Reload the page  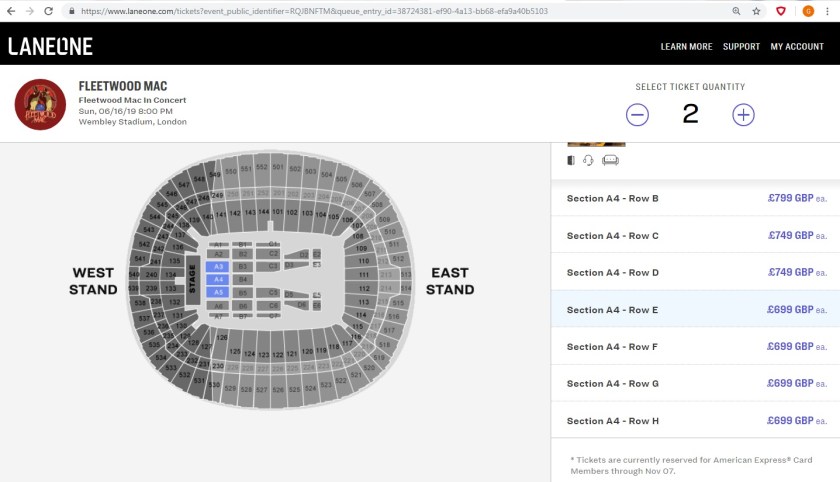tap(49, 11)
